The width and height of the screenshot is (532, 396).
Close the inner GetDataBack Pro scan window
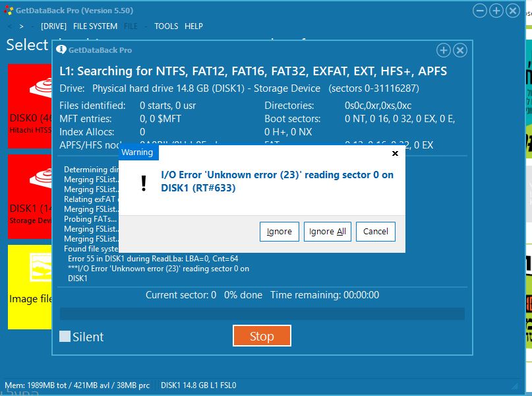coord(460,50)
